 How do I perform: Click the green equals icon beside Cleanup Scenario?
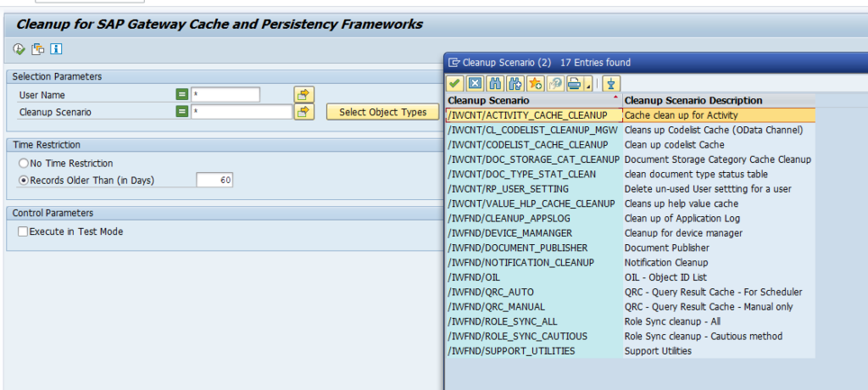(x=182, y=112)
